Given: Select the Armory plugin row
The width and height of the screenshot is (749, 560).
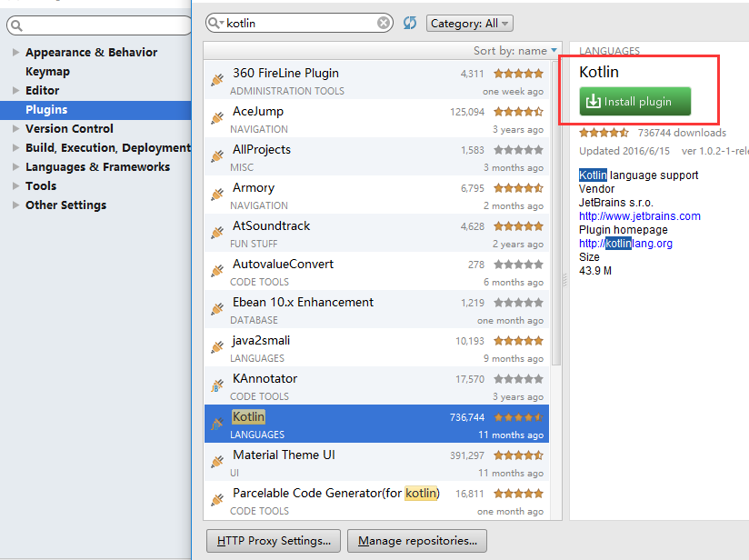Looking at the screenshot, I should (376, 195).
